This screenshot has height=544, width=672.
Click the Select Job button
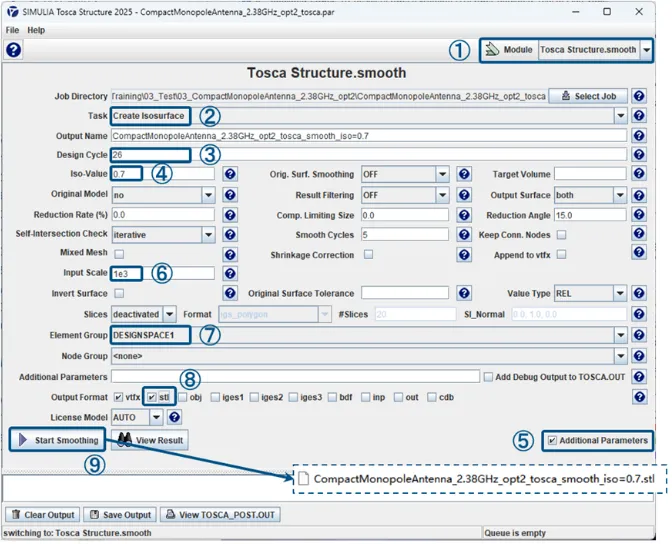(x=588, y=96)
